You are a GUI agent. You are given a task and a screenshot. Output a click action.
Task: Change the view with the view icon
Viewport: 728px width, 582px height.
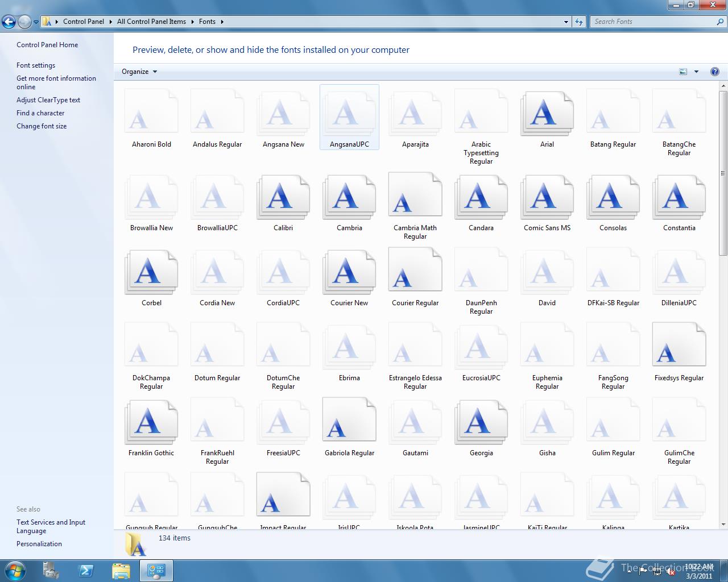tap(683, 72)
